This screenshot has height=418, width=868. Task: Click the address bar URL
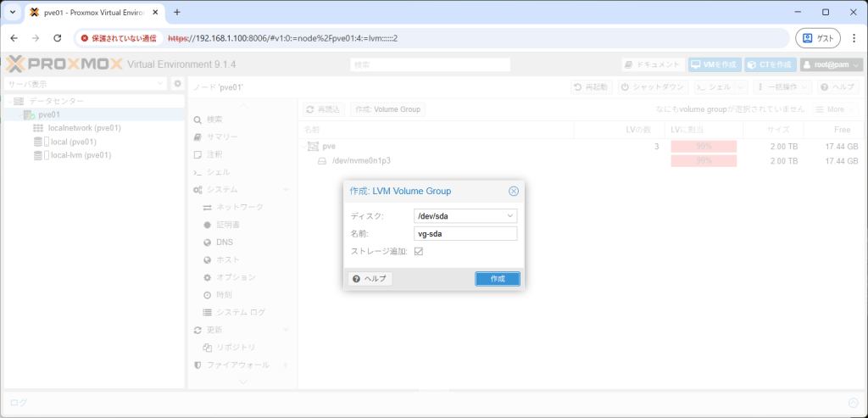[x=283, y=39]
